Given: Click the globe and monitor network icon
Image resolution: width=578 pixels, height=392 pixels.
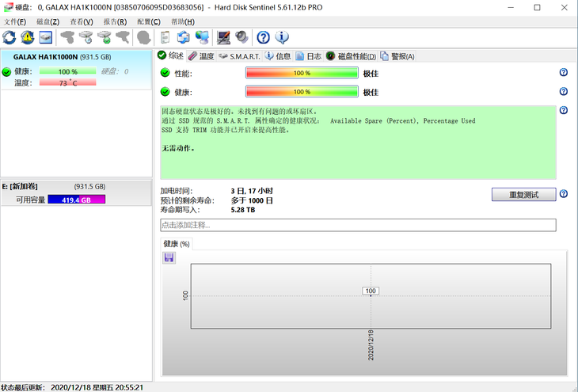Looking at the screenshot, I should (x=202, y=37).
